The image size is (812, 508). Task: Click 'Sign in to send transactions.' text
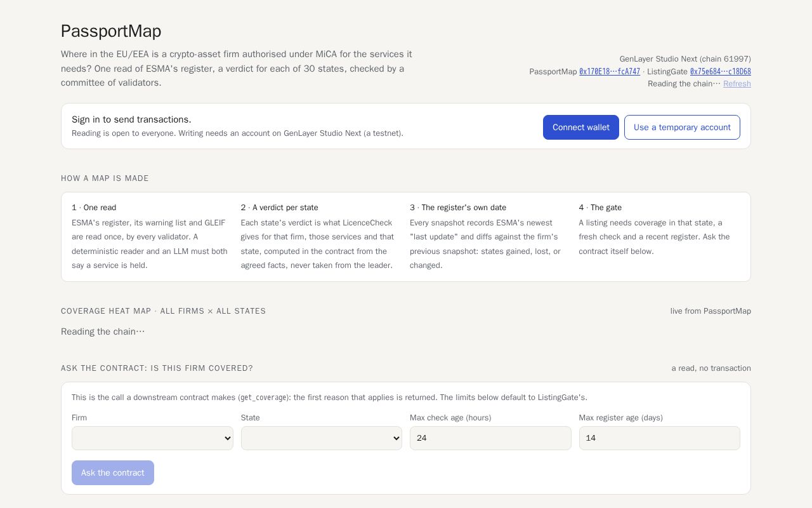click(131, 119)
